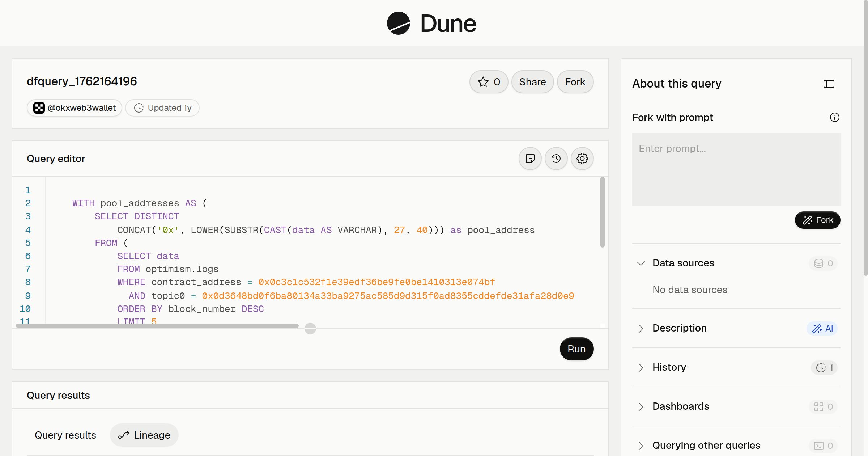Open the query notes icon in editor
Viewport: 868px width, 456px height.
[x=530, y=159]
